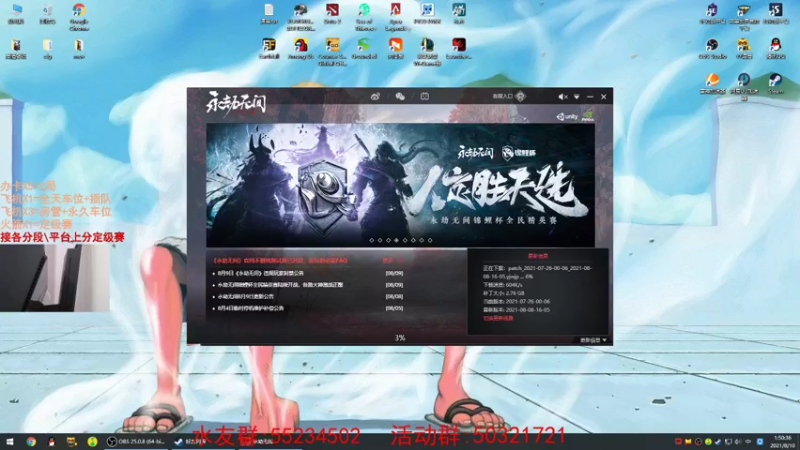The image size is (800, 450).
Task: Open the Dota 2 desktop shortcut
Action: point(332,14)
